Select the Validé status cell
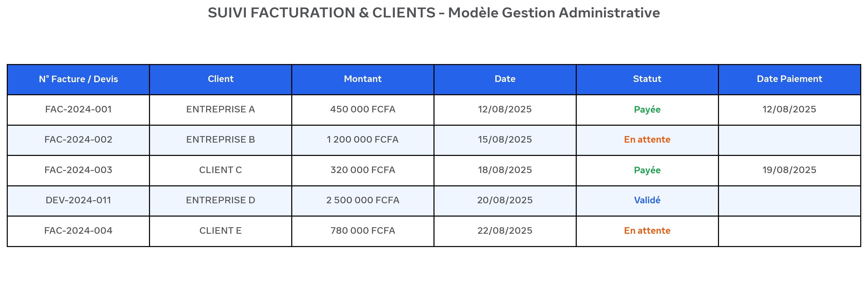The width and height of the screenshot is (868, 306). coord(647,201)
